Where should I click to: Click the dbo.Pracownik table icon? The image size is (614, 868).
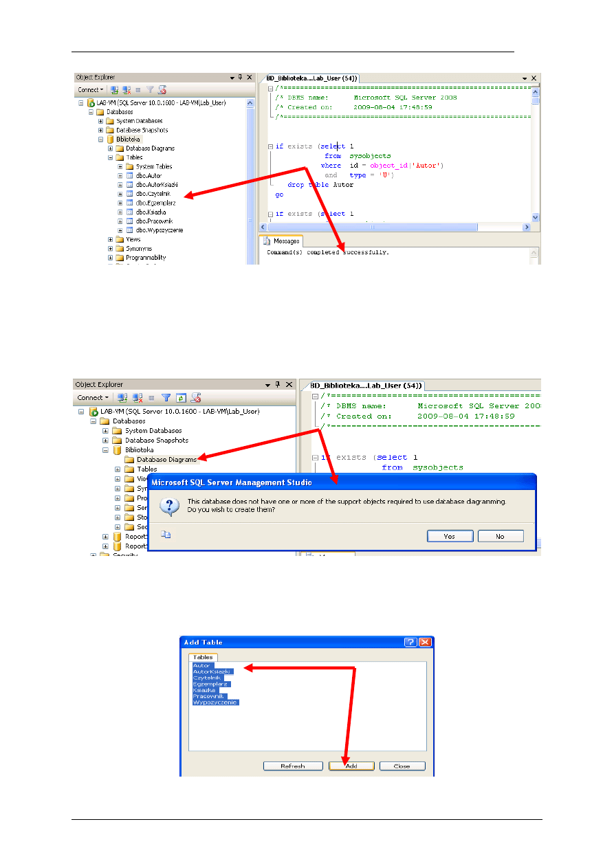coord(130,221)
